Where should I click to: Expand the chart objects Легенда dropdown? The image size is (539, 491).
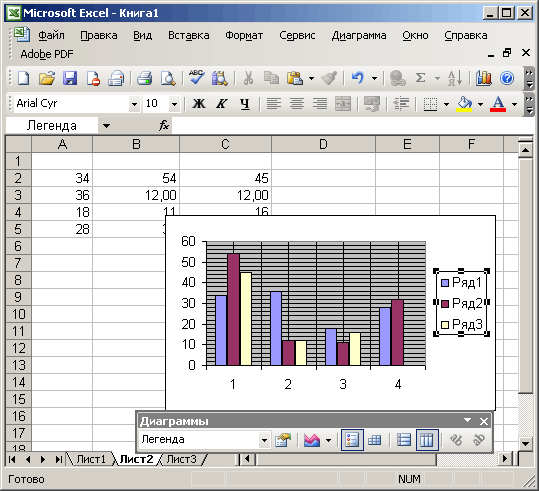264,440
